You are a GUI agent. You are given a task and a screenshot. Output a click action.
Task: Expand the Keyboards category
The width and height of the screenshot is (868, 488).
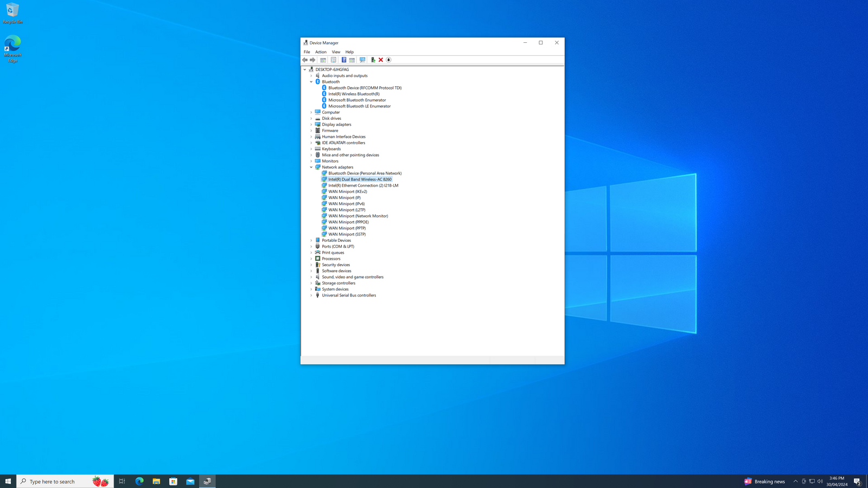(311, 149)
